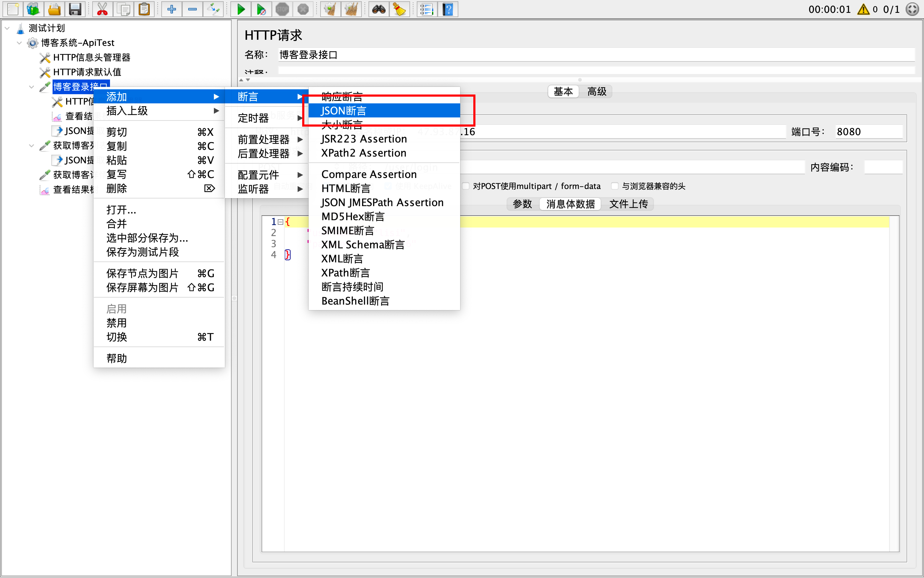Switch to the 高级 tab
The height and width of the screenshot is (578, 924).
597,92
